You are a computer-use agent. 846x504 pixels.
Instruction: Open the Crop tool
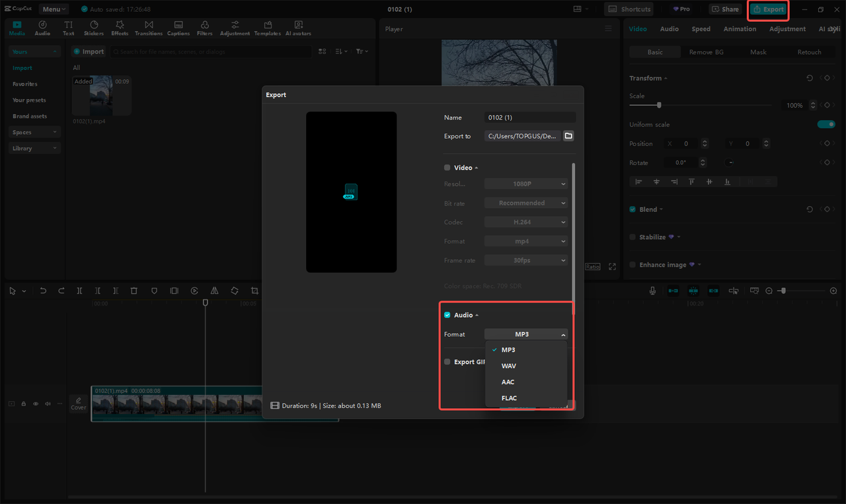pyautogui.click(x=254, y=291)
